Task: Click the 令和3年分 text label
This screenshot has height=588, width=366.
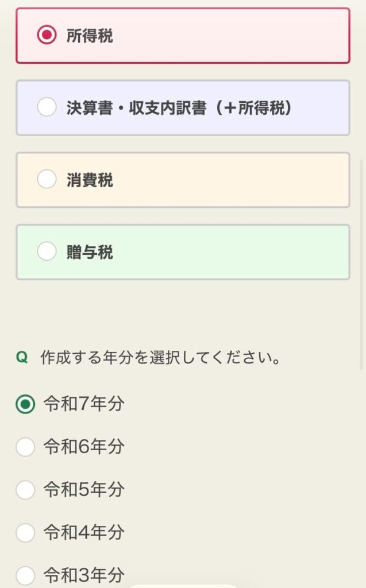Action: click(x=84, y=575)
